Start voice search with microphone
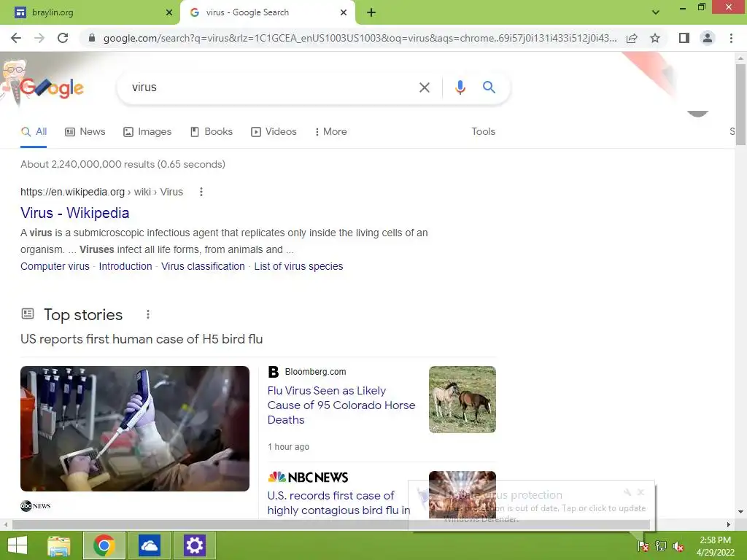747x560 pixels. 460,87
